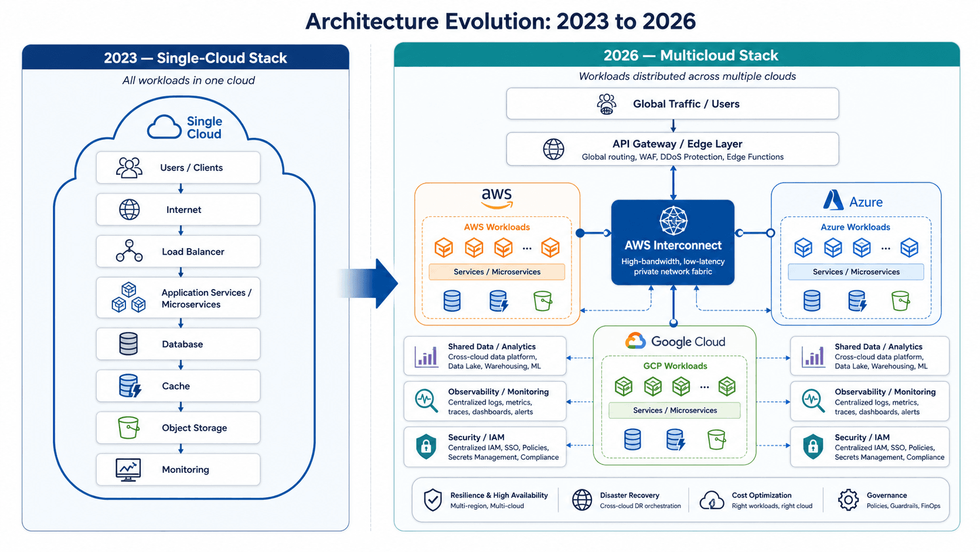The image size is (980, 552).
Task: Click the Object Storage bucket icon in 2023 stack
Action: pos(128,428)
